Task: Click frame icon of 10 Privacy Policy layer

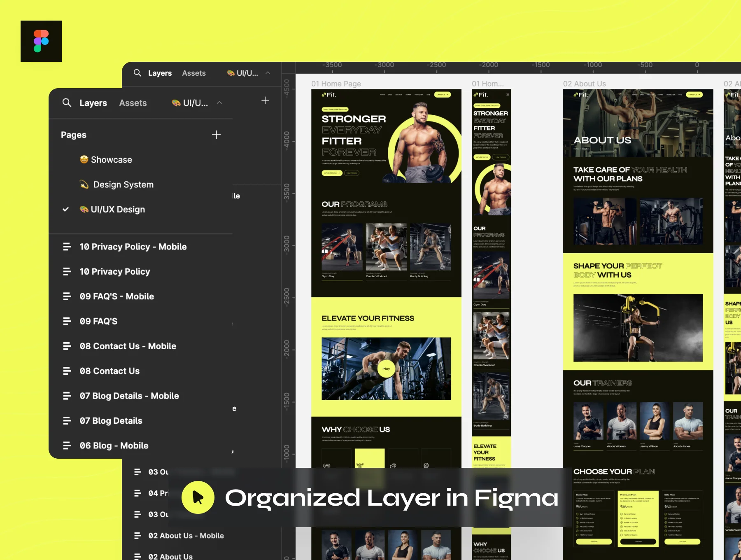Action: click(67, 271)
